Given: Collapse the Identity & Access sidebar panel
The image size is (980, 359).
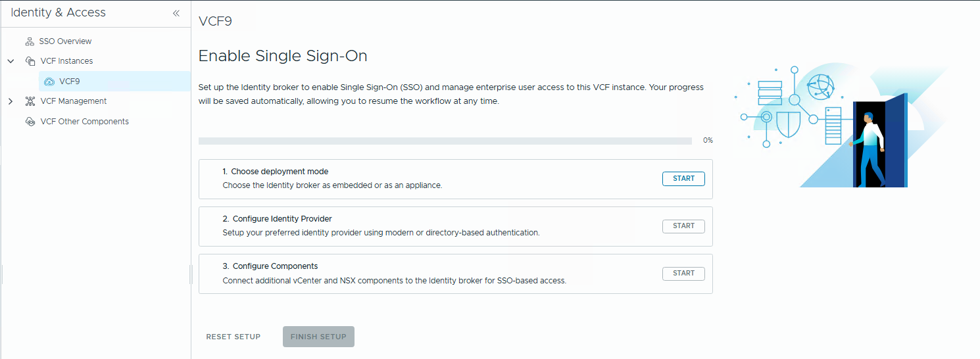Looking at the screenshot, I should tap(176, 13).
